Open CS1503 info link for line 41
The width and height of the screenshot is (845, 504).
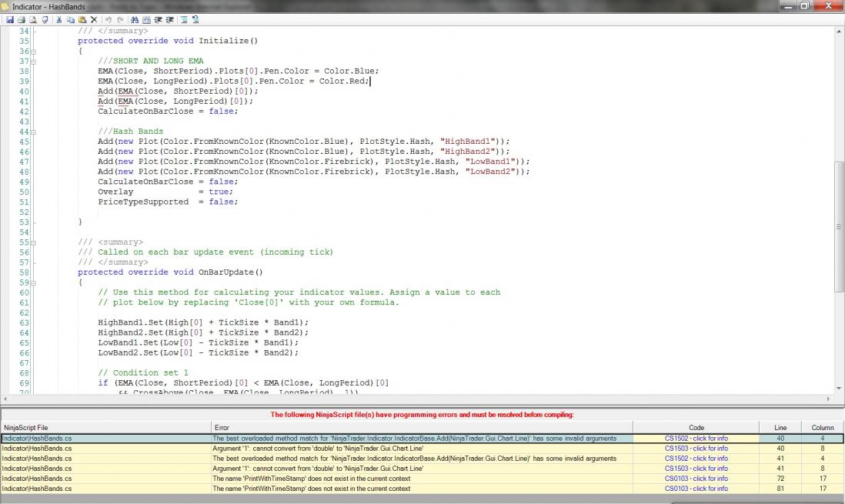pos(696,469)
